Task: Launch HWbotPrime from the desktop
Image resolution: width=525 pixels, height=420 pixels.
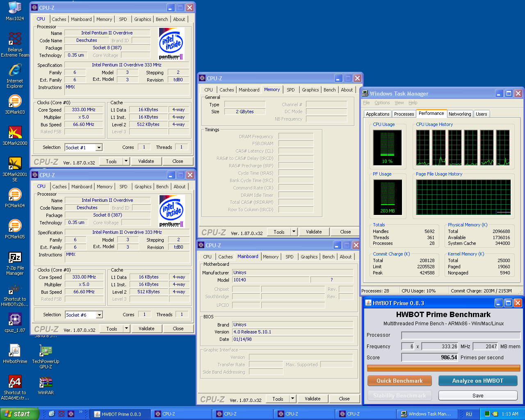Action: tap(15, 354)
